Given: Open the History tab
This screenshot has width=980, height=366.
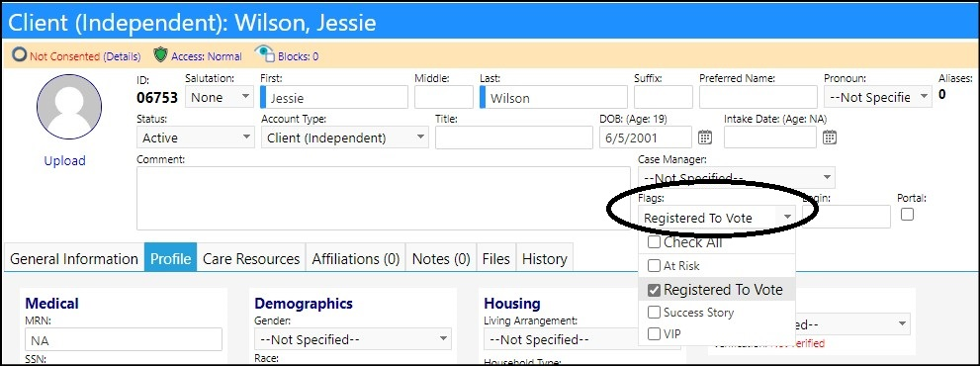Looking at the screenshot, I should point(544,258).
